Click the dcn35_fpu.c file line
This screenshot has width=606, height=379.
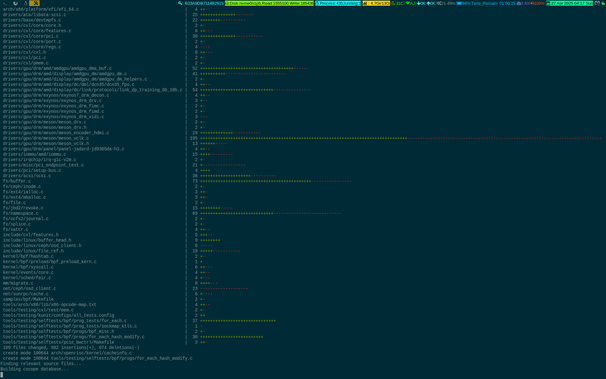pos(68,85)
